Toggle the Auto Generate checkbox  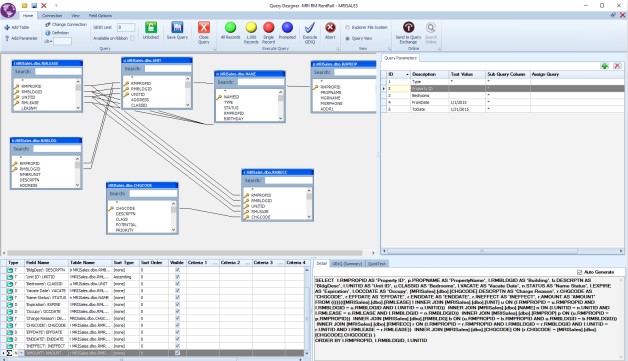(x=579, y=272)
